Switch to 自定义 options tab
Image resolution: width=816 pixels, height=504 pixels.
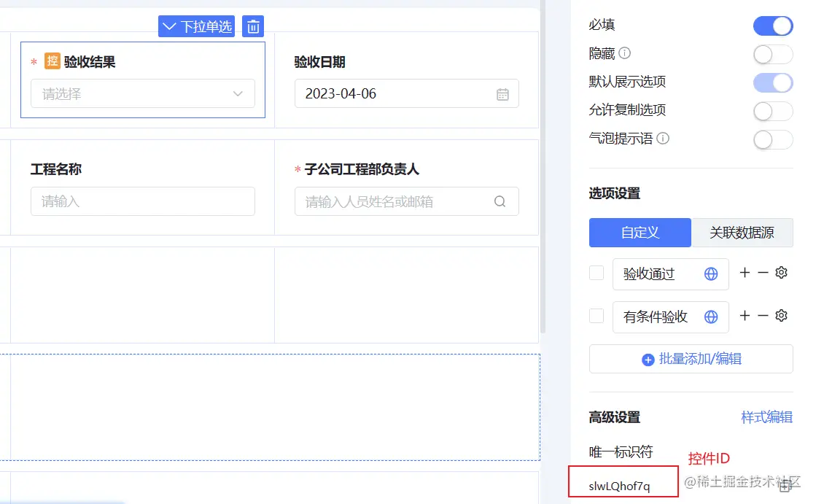tap(640, 232)
